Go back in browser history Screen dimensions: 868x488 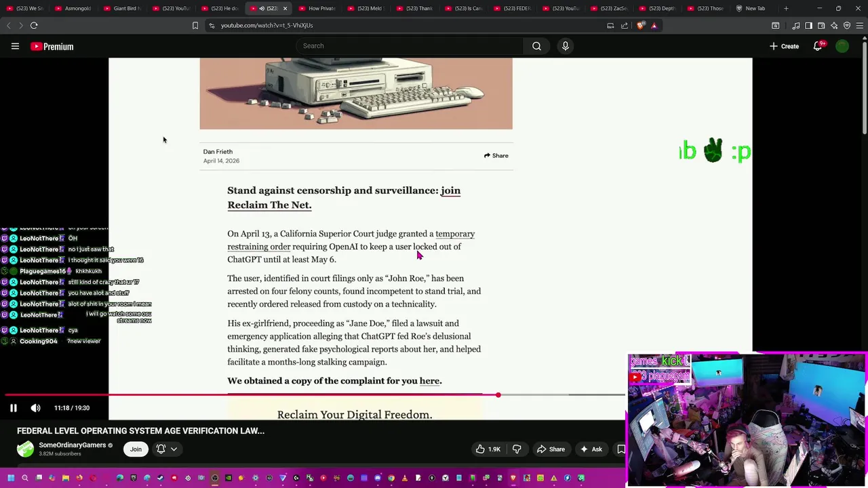pos(9,26)
